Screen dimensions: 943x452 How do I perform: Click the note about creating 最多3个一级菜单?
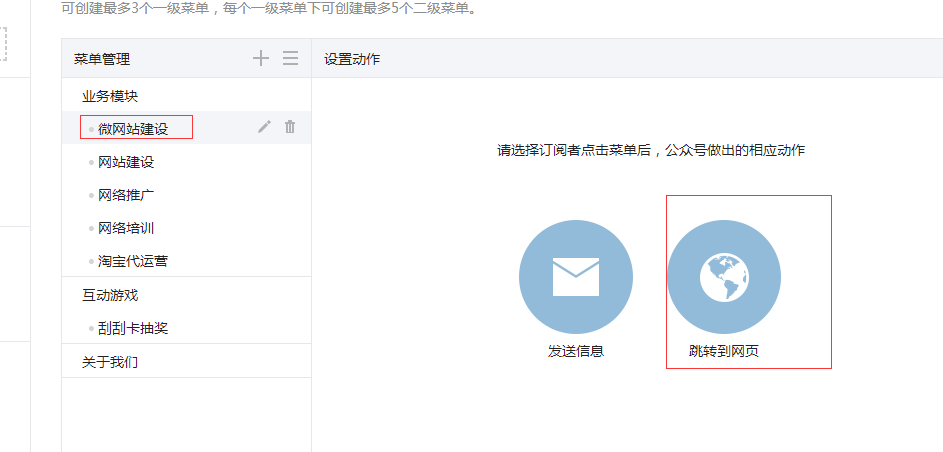[268, 9]
